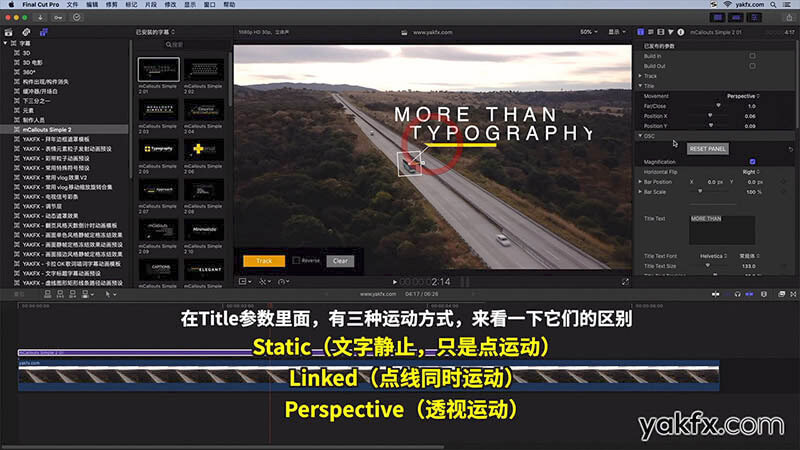Open the keyword editor key icon

point(58,17)
